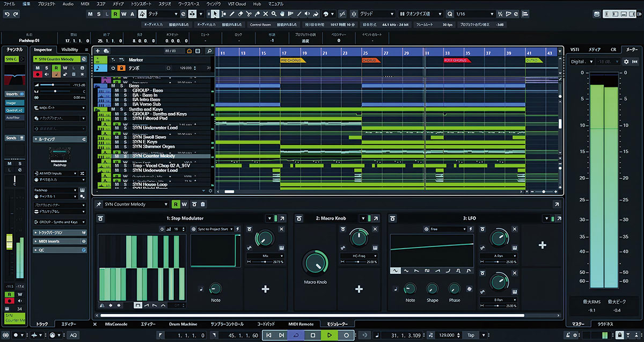644x342 pixels.
Task: Open the Audio menu
Action: click(x=68, y=4)
